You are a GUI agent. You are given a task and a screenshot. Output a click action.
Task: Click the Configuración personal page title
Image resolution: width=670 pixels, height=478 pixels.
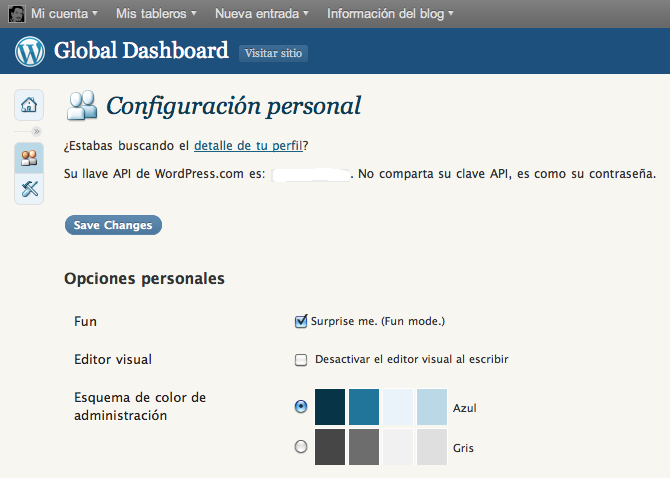pyautogui.click(x=233, y=106)
